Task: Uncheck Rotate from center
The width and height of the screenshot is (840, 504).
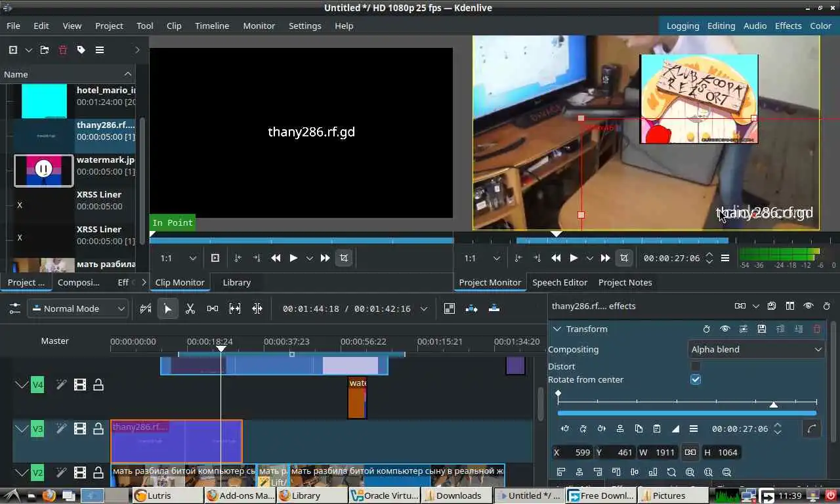Action: point(696,379)
